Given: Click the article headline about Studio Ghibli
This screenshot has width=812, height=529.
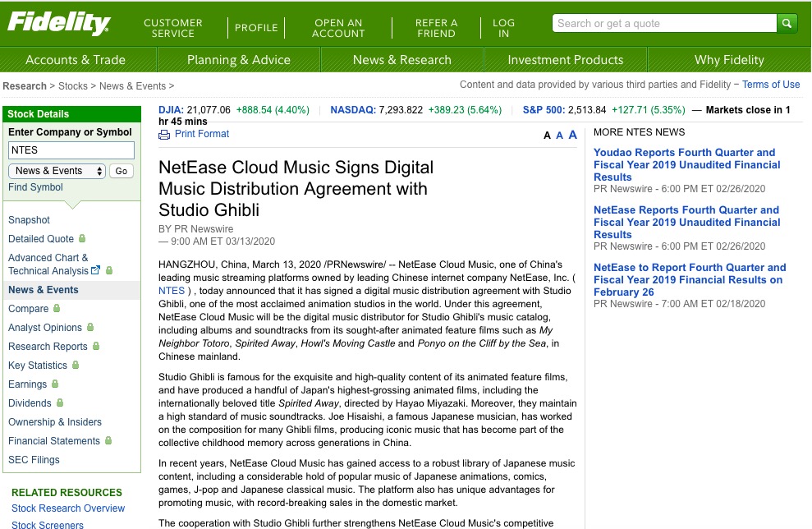Looking at the screenshot, I should pyautogui.click(x=296, y=189).
